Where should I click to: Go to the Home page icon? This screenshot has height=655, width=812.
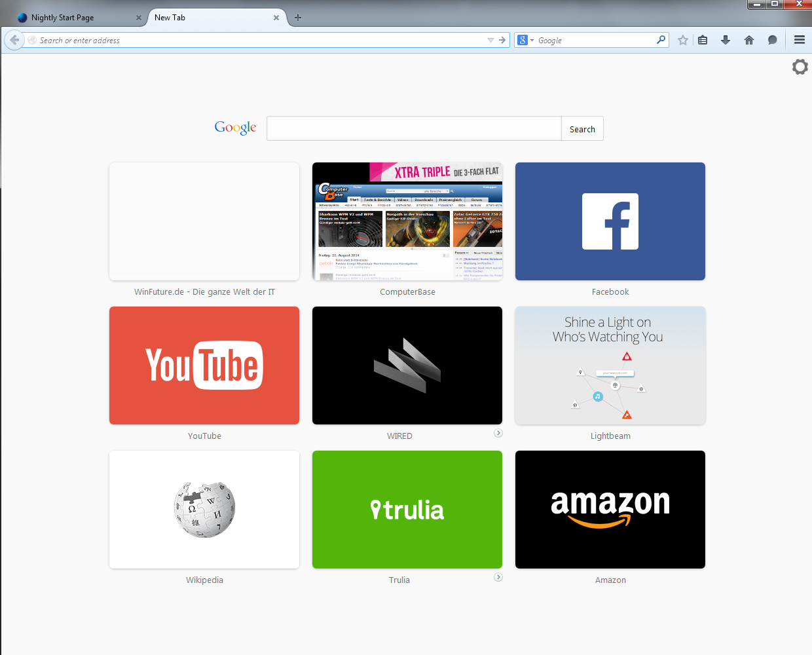749,40
